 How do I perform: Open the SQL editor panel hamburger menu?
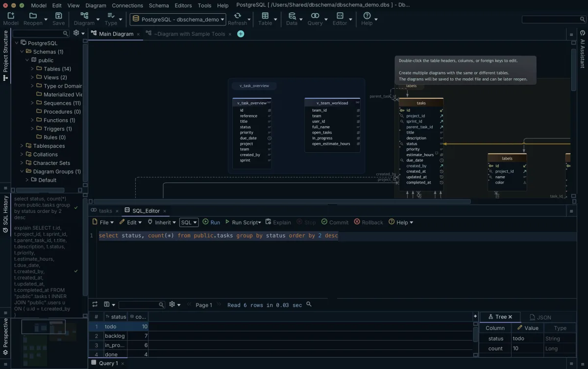click(571, 211)
